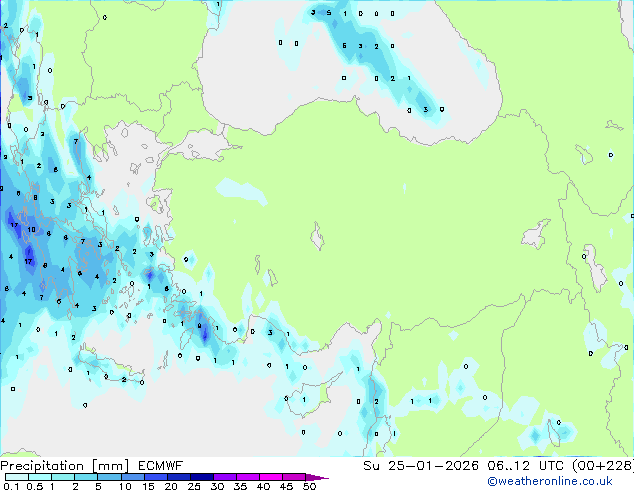Viewport: 634px width, 490px height.
Task: Click the ECMWF model label
Action: pyautogui.click(x=161, y=466)
